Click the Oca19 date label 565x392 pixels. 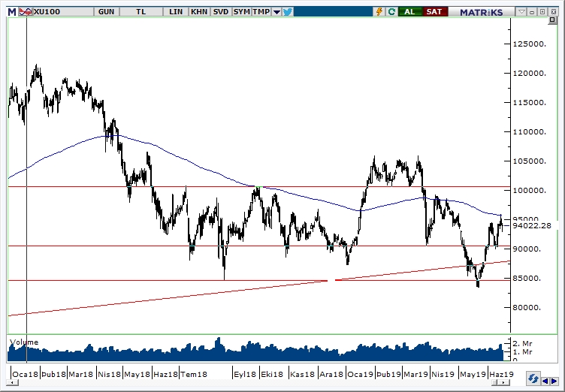(x=360, y=374)
